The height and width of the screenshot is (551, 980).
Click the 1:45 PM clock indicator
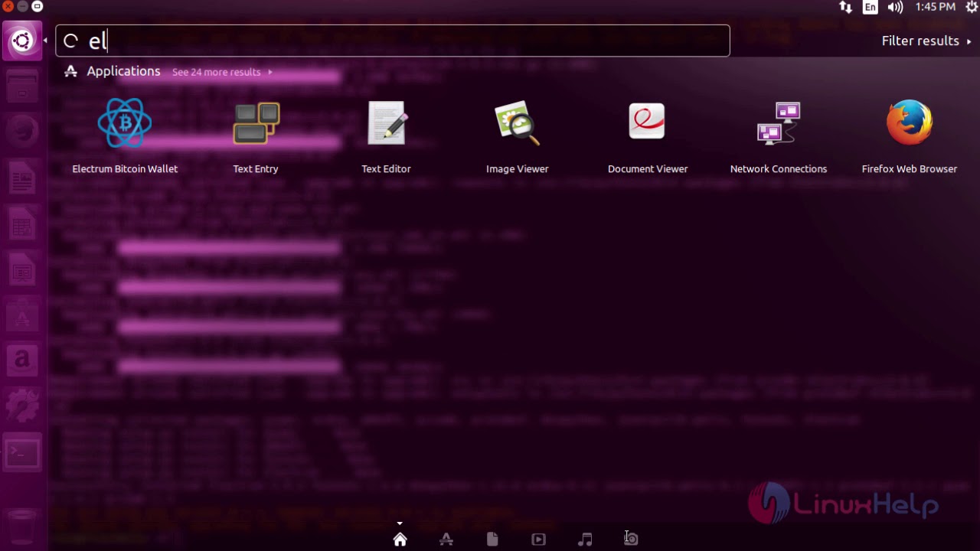tap(936, 7)
